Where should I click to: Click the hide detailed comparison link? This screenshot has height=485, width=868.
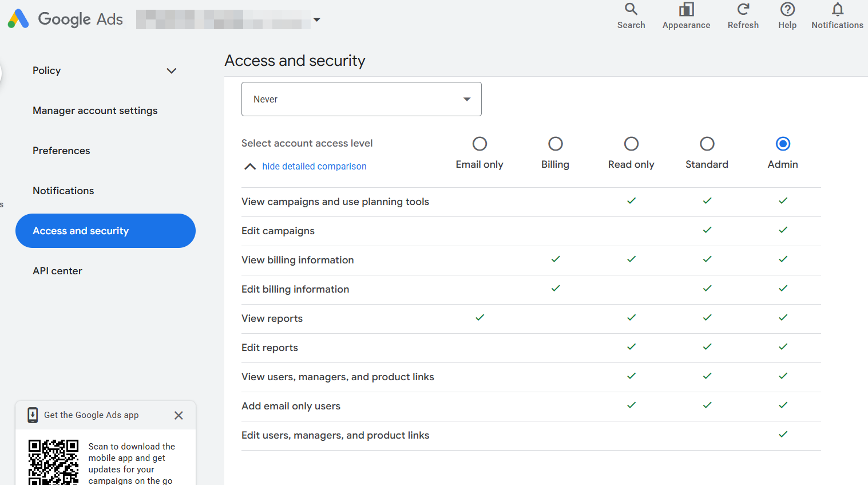[314, 167]
